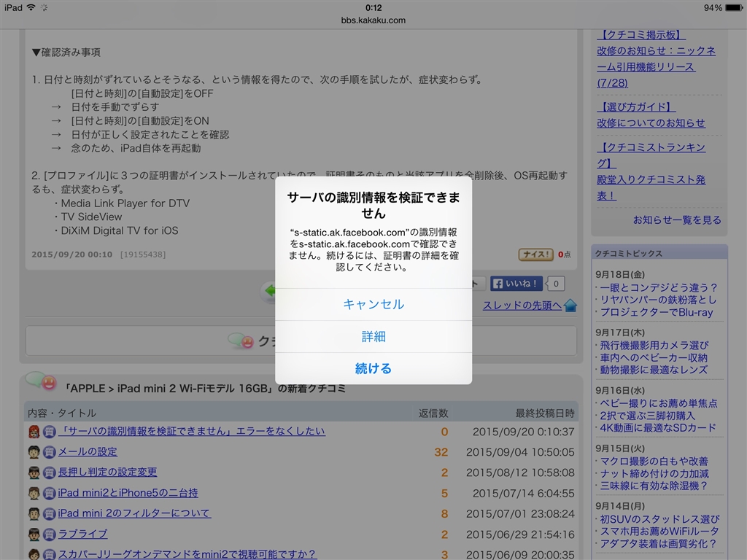Open thread 長押し判定の設定変更
The height and width of the screenshot is (560, 747).
coord(107,472)
